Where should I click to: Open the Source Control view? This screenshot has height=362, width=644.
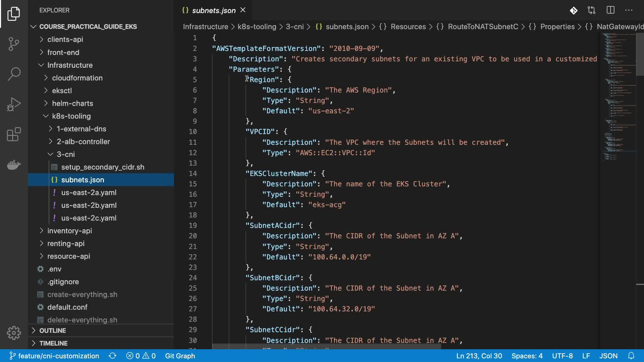[14, 44]
